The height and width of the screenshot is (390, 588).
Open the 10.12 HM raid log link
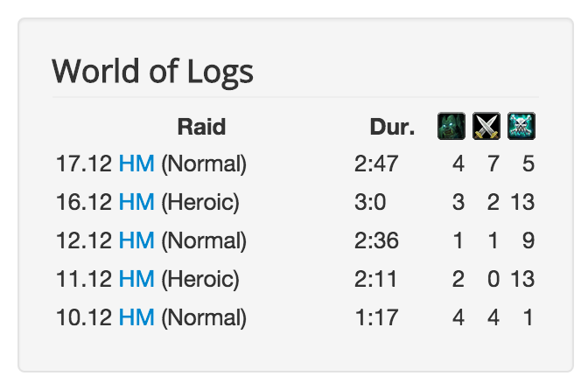click(136, 317)
